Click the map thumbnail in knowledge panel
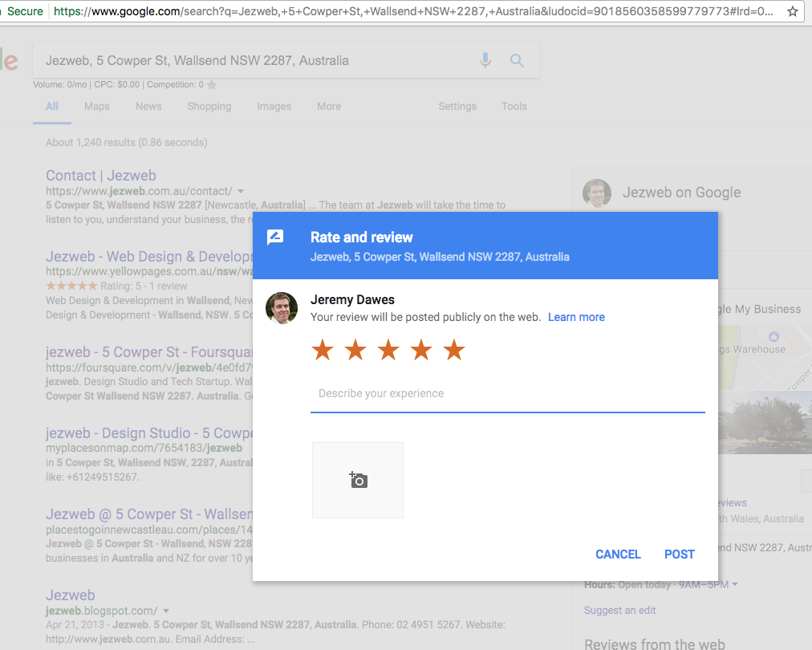This screenshot has height=650, width=812. (x=765, y=358)
